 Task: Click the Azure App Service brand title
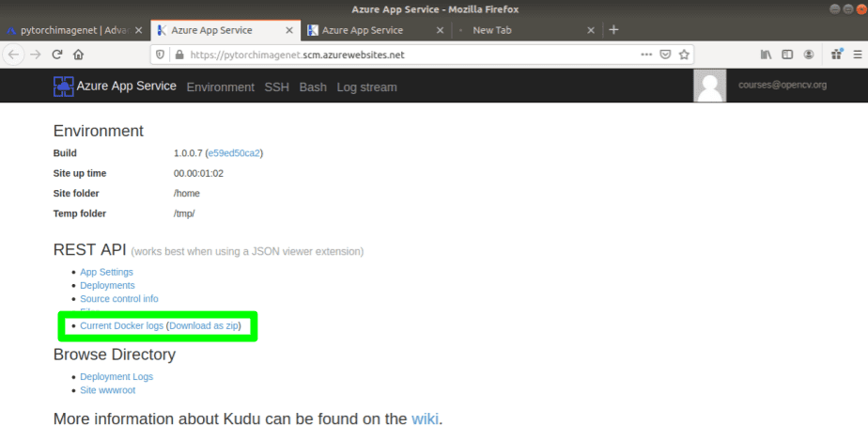tap(126, 86)
